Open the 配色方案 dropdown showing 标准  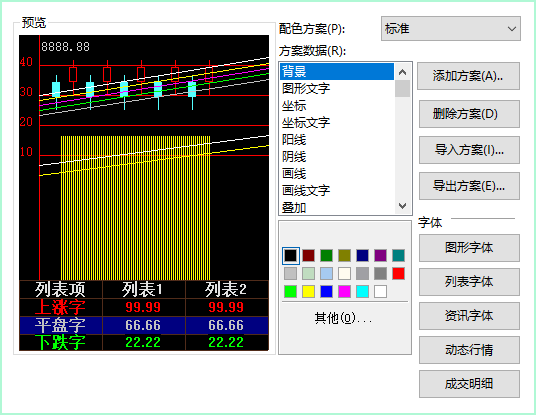(451, 29)
